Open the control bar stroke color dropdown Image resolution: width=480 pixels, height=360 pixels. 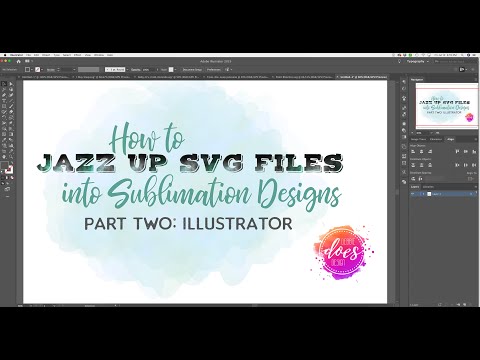coord(42,69)
